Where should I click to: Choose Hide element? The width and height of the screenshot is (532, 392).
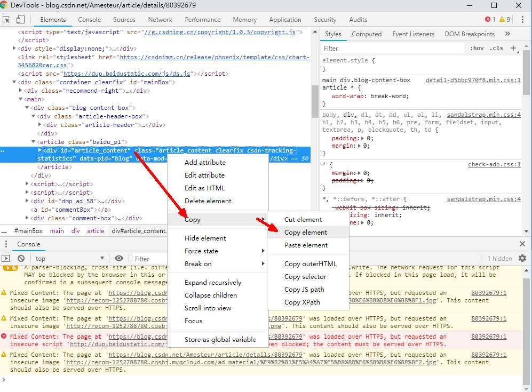coord(218,238)
